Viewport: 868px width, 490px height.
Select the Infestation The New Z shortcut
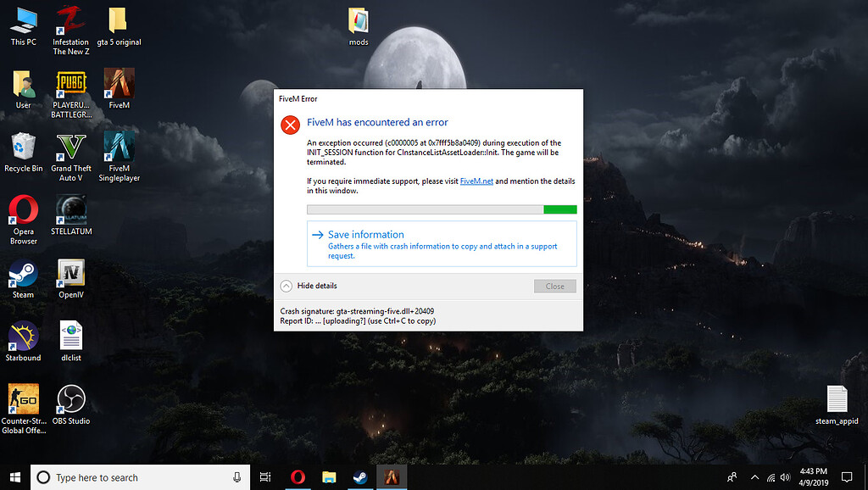[71, 31]
